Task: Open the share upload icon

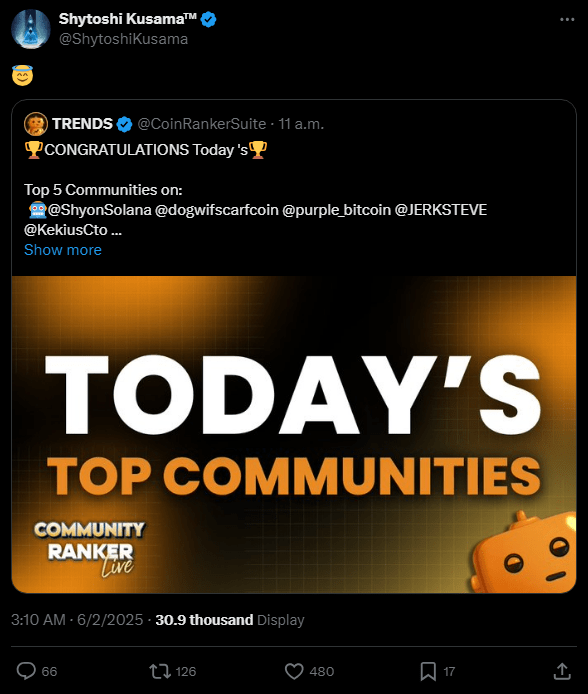Action: coord(562,671)
